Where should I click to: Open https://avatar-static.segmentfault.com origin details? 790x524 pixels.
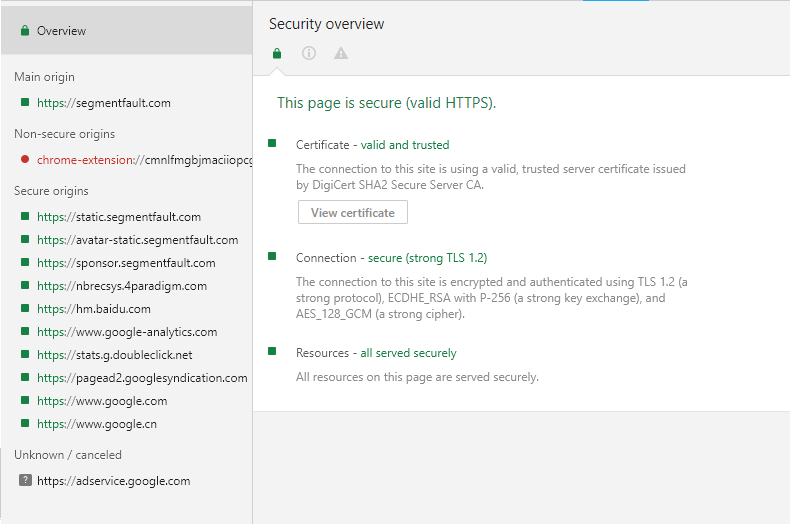point(137,239)
